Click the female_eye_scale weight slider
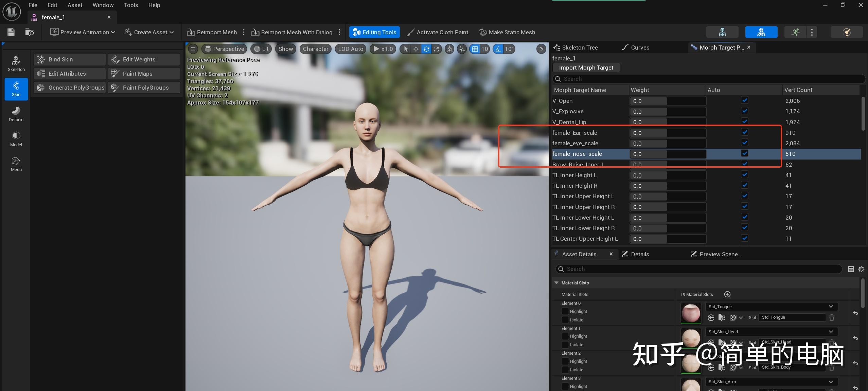Screen dimensions: 868x391 668,143
